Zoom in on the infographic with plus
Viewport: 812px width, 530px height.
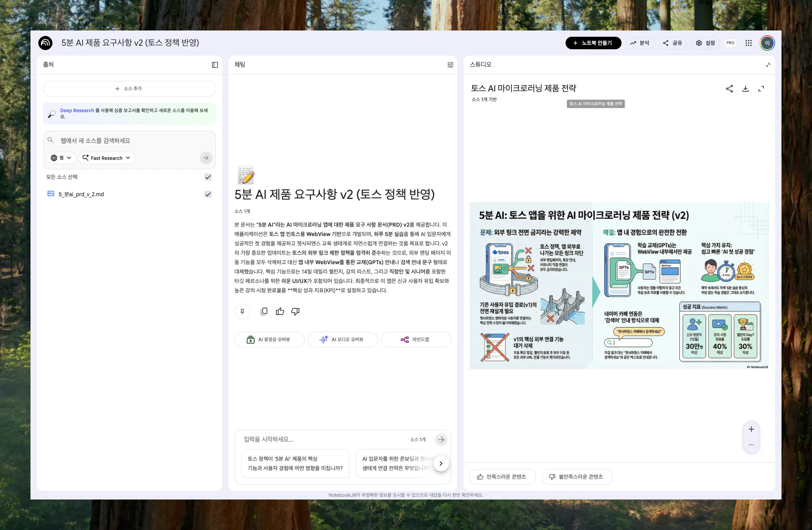point(751,429)
